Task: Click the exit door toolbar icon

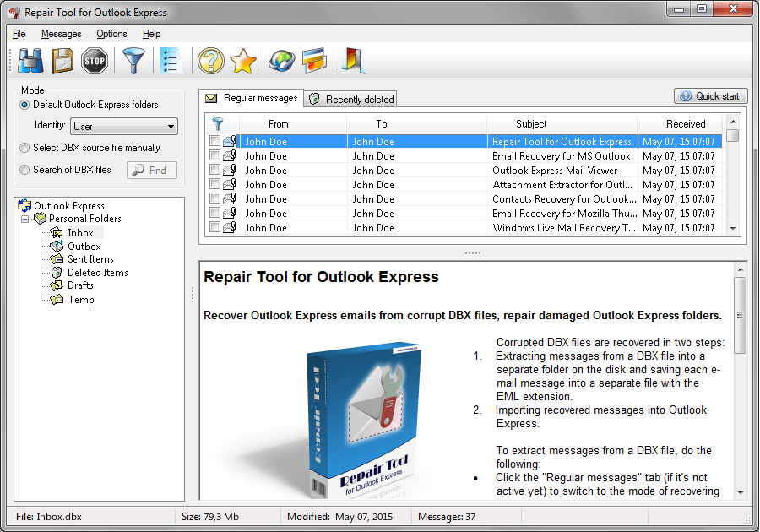Action: (x=353, y=61)
